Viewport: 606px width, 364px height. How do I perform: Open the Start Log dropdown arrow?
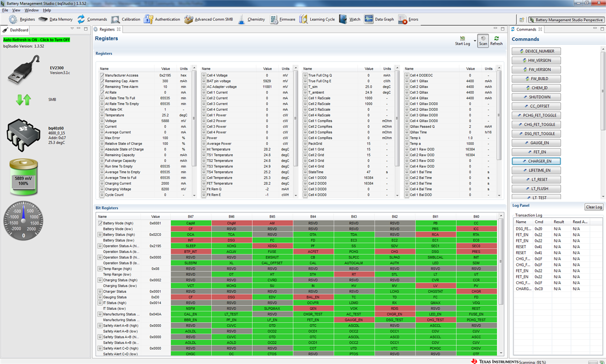[x=474, y=41]
